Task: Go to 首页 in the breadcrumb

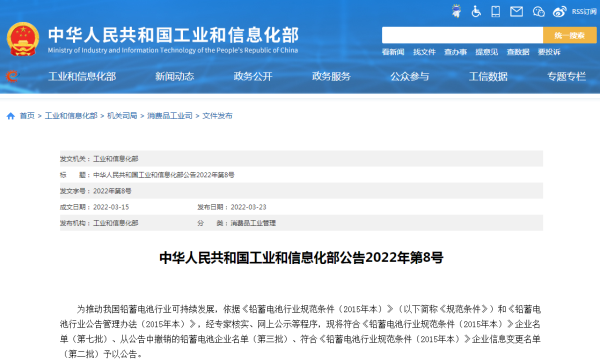Action: click(27, 116)
